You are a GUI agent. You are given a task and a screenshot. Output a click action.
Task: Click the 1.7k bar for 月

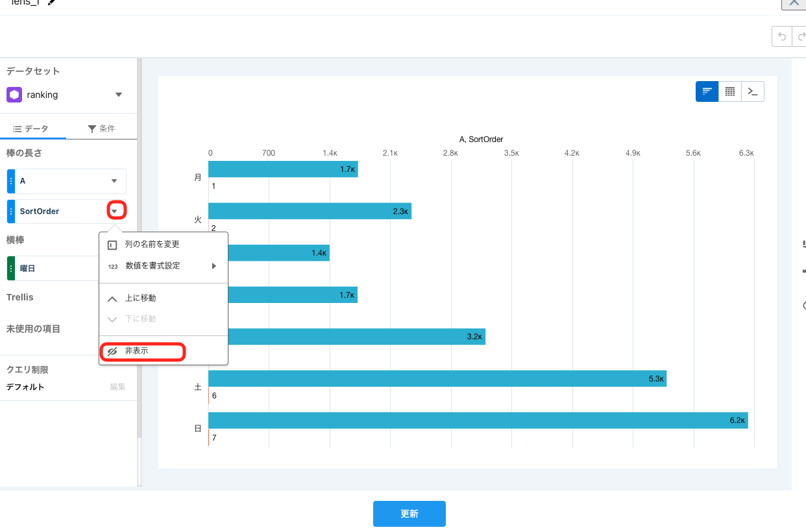pyautogui.click(x=283, y=169)
